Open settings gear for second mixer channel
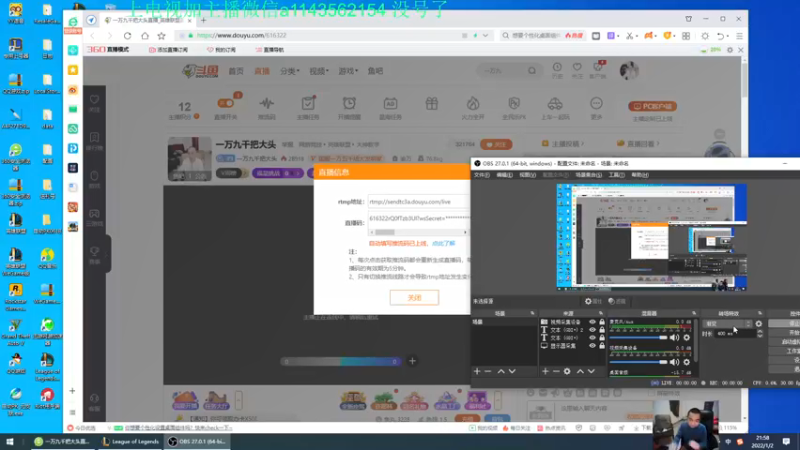The height and width of the screenshot is (450, 800). pyautogui.click(x=687, y=362)
